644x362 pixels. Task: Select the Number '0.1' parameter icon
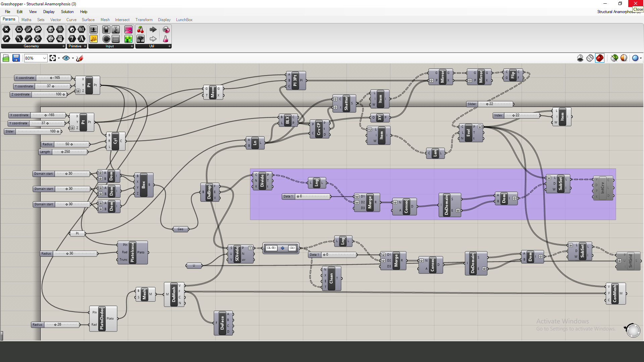point(82,29)
